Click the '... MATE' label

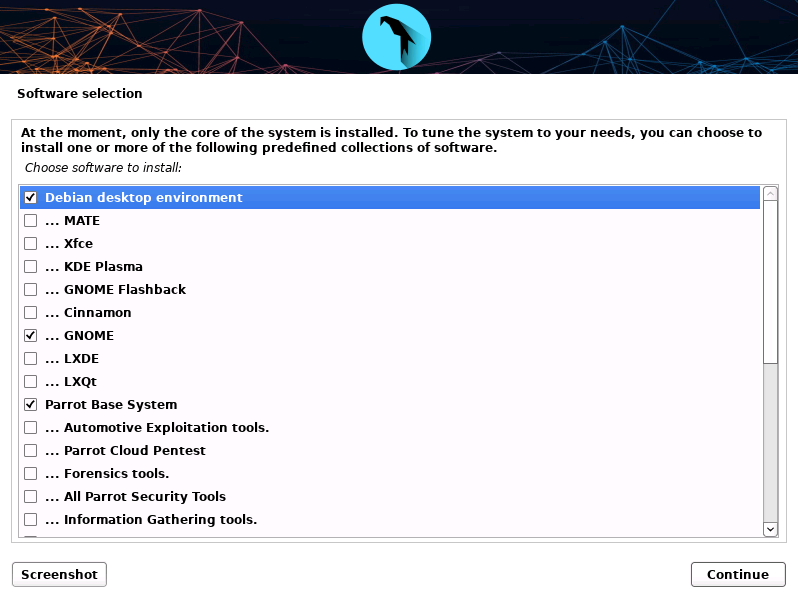click(72, 220)
